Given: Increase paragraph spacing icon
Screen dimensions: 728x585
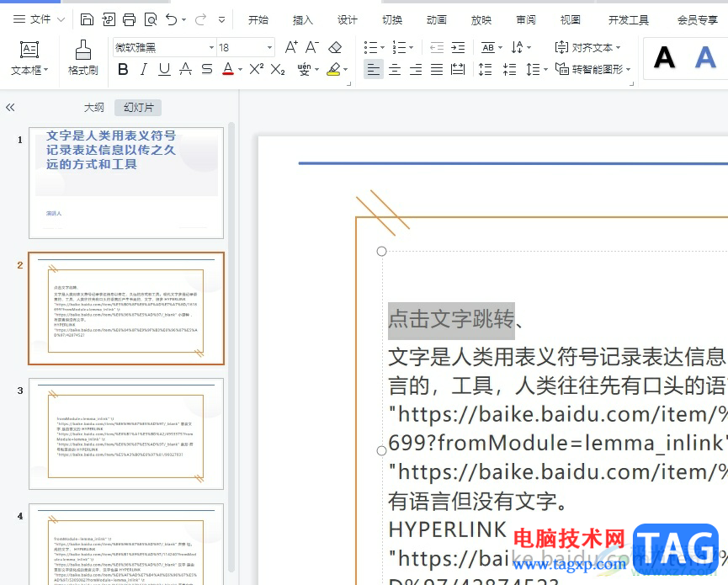Looking at the screenshot, I should coord(485,69).
